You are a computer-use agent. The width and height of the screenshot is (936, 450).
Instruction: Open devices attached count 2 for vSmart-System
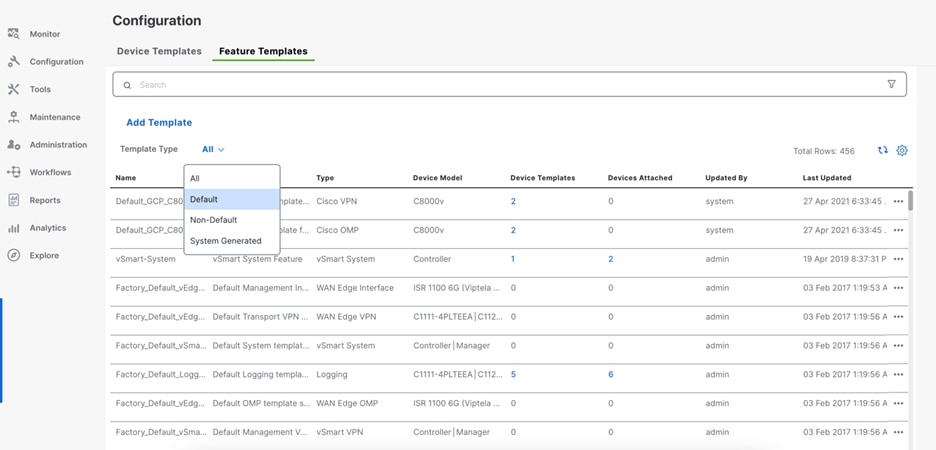[x=611, y=259]
